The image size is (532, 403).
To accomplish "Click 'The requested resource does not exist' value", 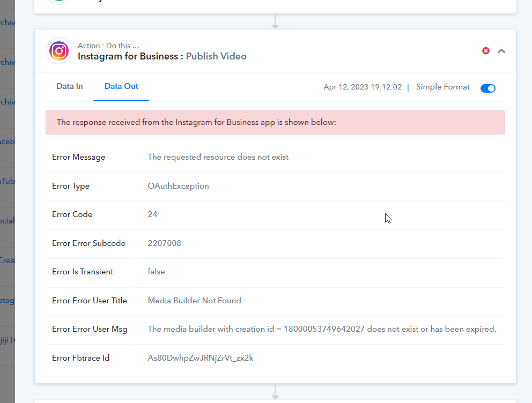I will pos(218,157).
